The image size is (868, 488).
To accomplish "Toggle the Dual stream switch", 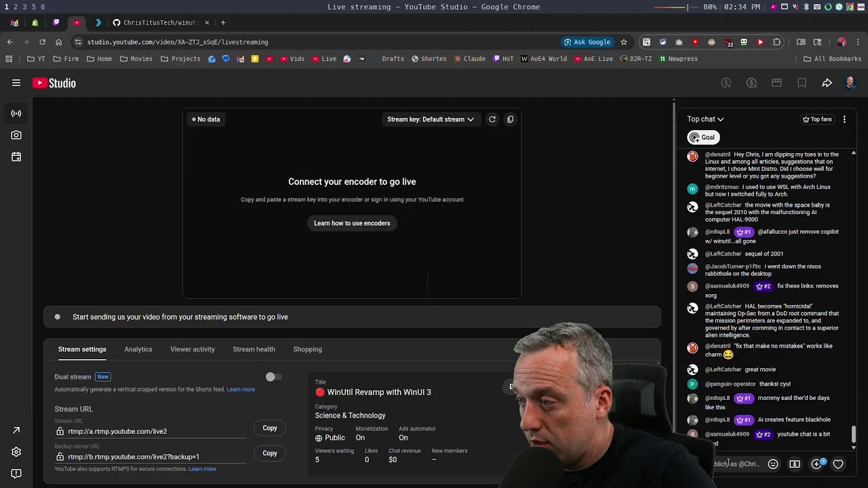I will coord(273,377).
